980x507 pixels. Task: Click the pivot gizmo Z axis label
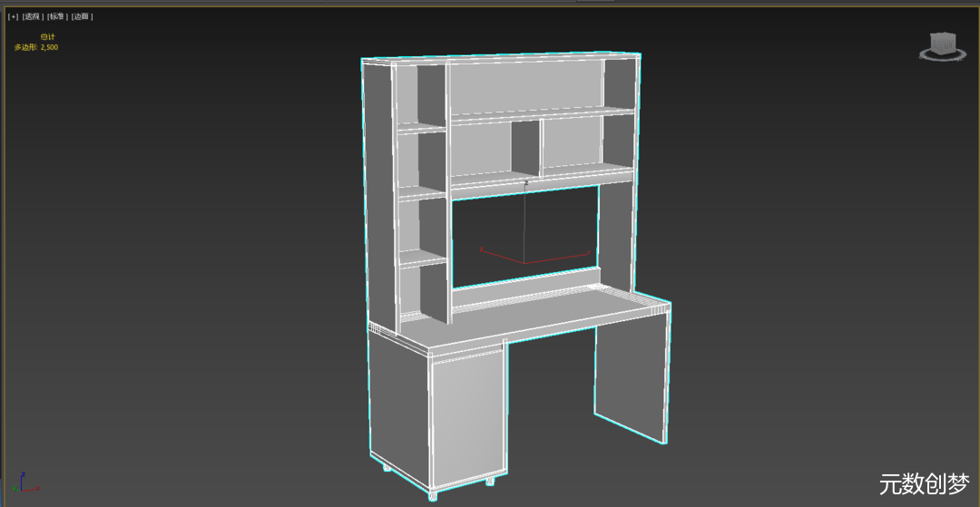pyautogui.click(x=525, y=182)
